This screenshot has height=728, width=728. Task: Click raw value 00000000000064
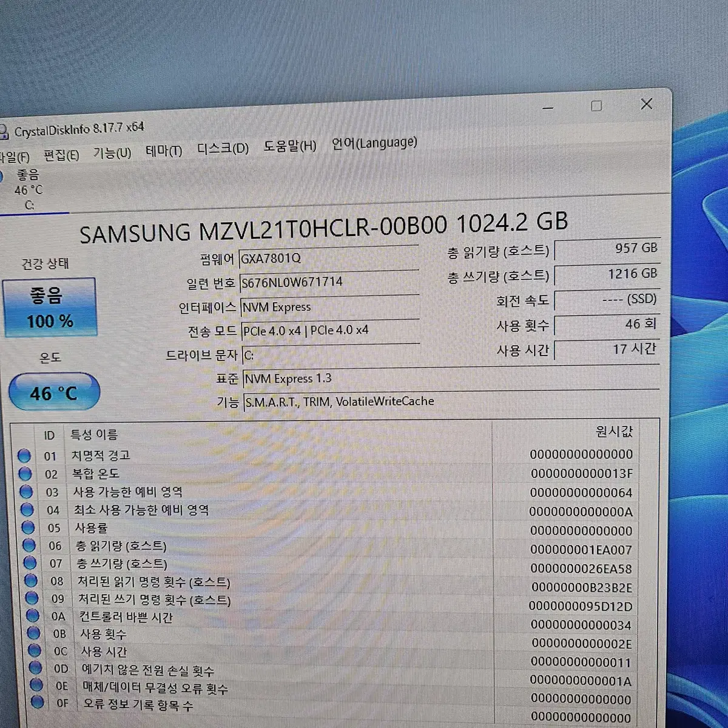(581, 493)
